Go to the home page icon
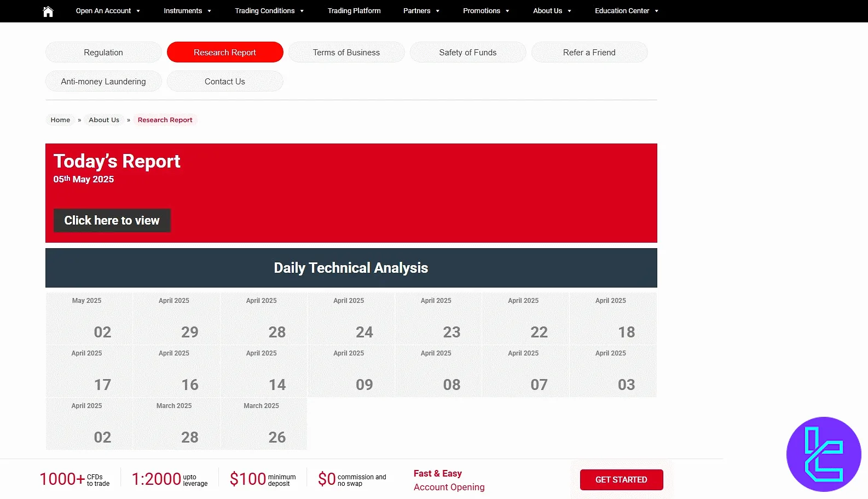Image resolution: width=868 pixels, height=499 pixels. 48,11
